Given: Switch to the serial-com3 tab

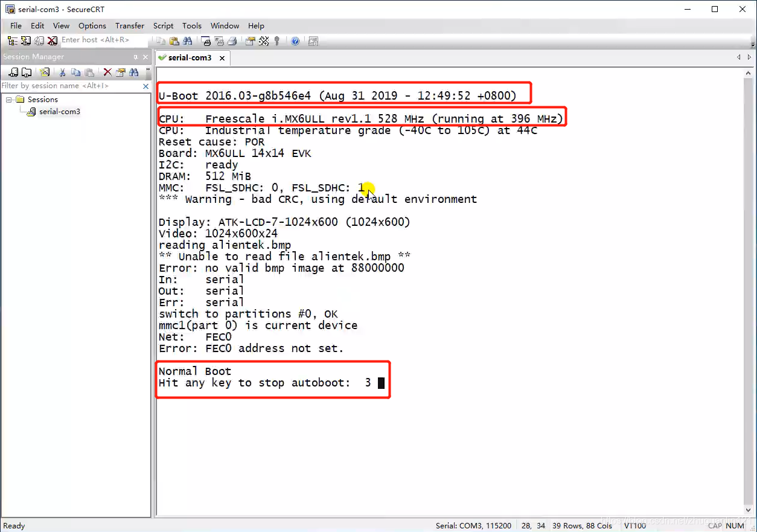Looking at the screenshot, I should click(190, 58).
